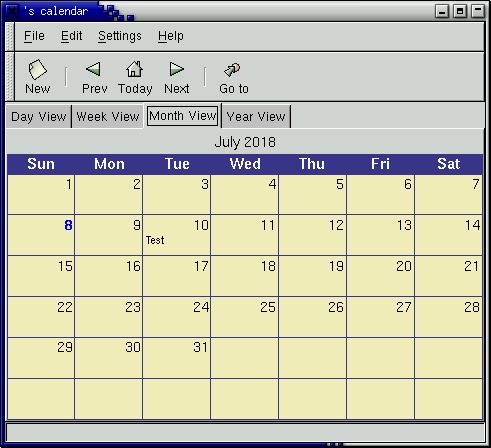Click the Sat column header

tap(449, 164)
